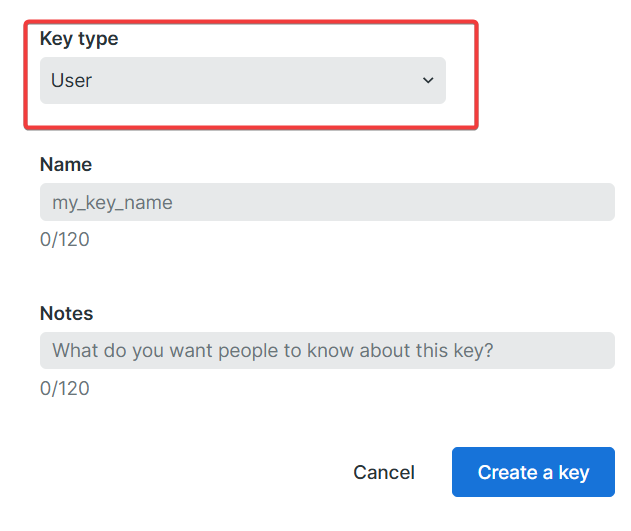Click the 0/120 counter under Name
631x531 pixels.
coord(65,240)
